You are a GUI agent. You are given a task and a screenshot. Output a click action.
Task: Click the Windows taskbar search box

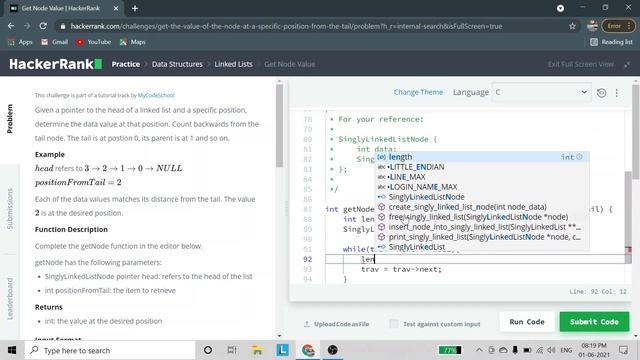(x=110, y=350)
